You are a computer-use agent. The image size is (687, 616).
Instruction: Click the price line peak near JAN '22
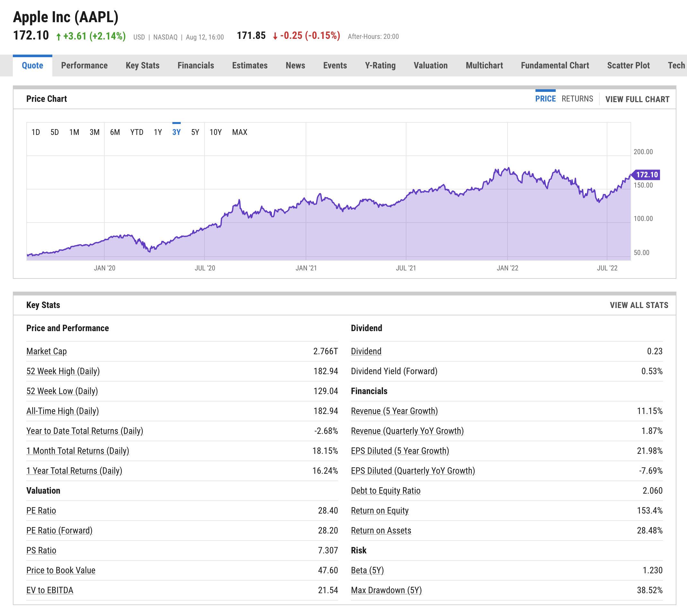[x=508, y=168]
